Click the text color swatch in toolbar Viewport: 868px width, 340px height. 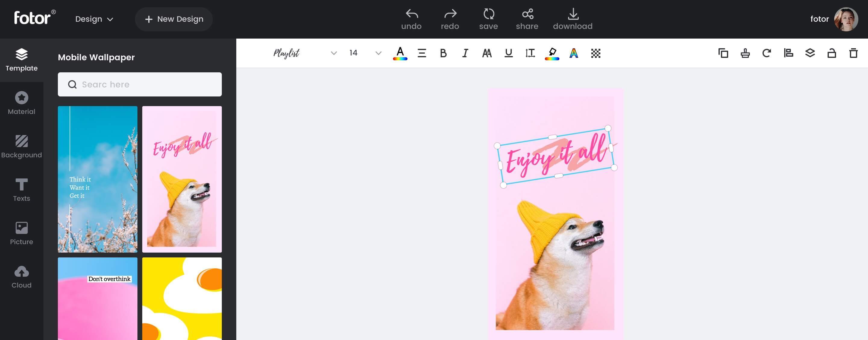click(x=400, y=53)
